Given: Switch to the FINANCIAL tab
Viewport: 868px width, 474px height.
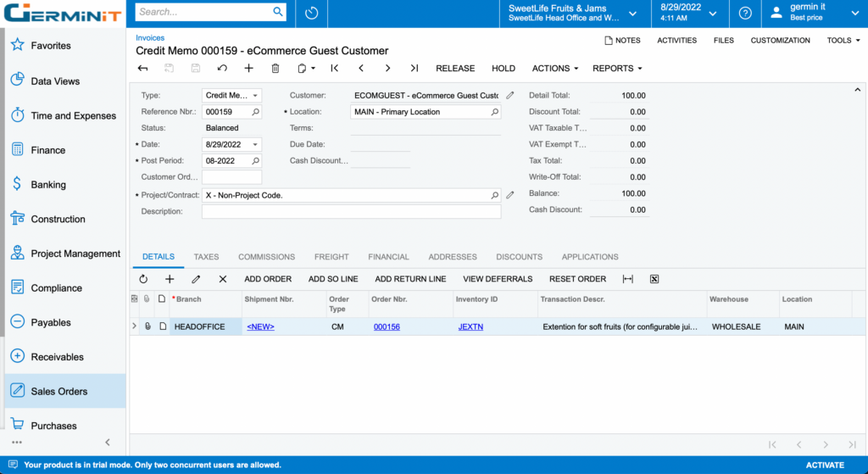Looking at the screenshot, I should point(388,257).
